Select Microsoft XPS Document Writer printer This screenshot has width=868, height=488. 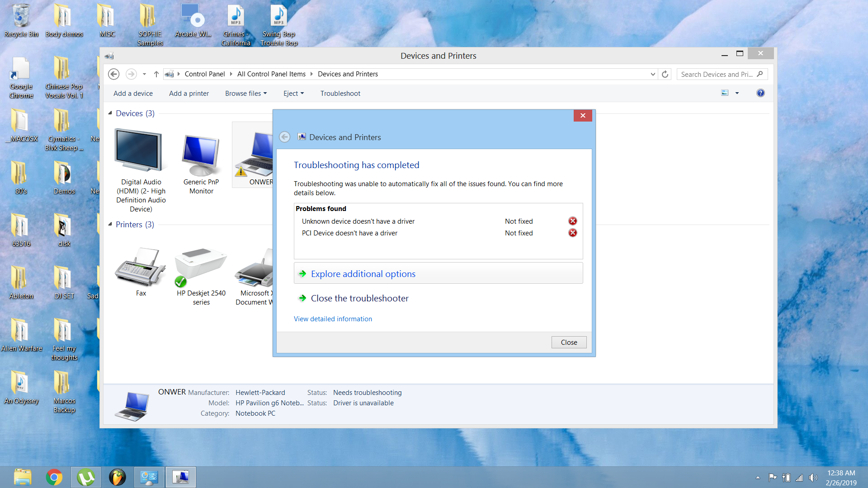pyautogui.click(x=254, y=267)
